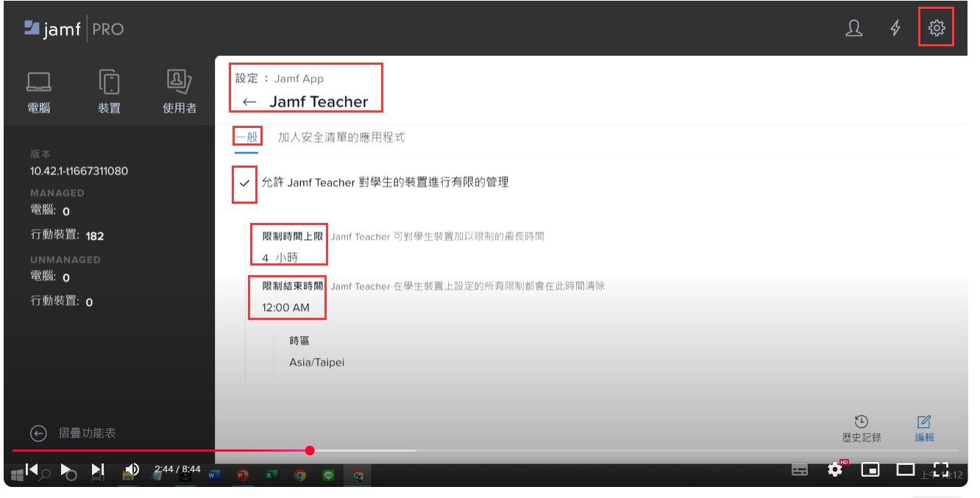This screenshot has height=498, width=980.
Task: Click the 限制時間上限 label
Action: tap(293, 237)
